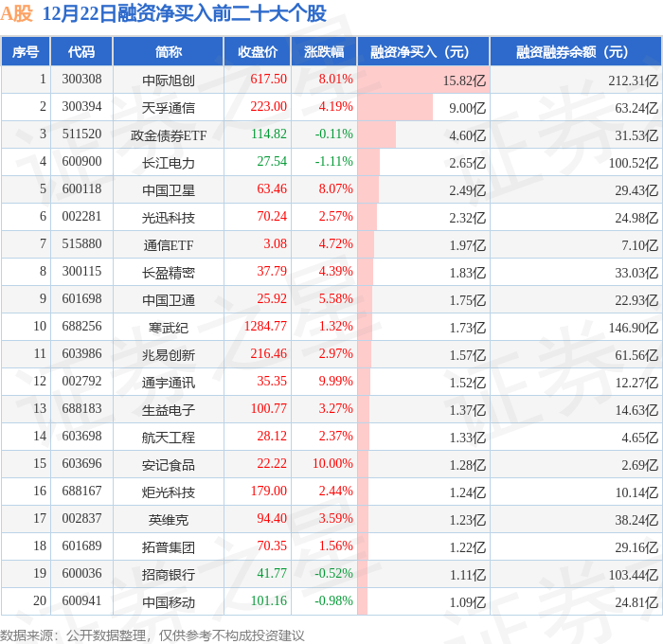Click stock code 600941

[x=81, y=601]
